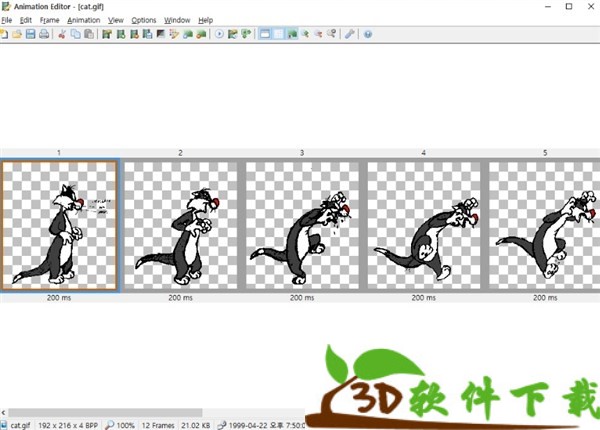Cut selection with the scissors icon

[x=62, y=34]
